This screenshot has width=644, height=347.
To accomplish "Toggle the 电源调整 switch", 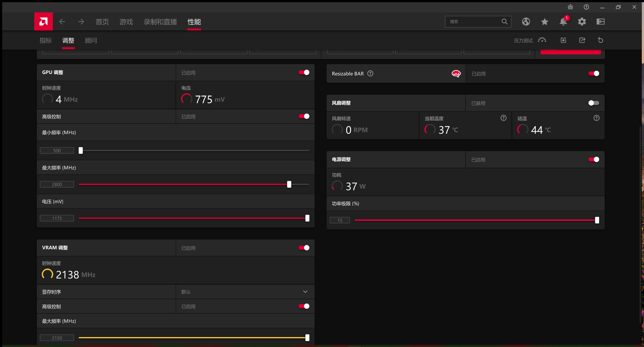I will click(x=594, y=159).
